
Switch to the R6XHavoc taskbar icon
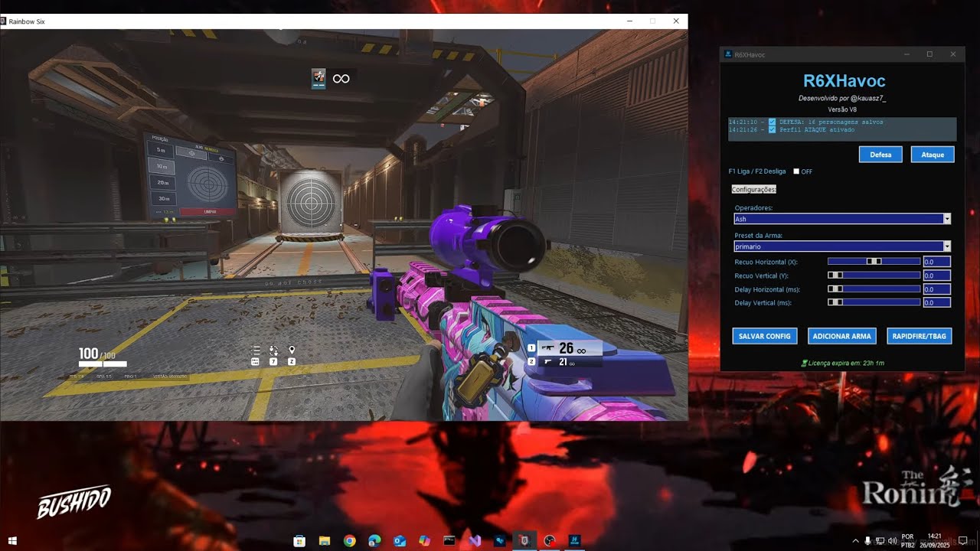tap(573, 540)
